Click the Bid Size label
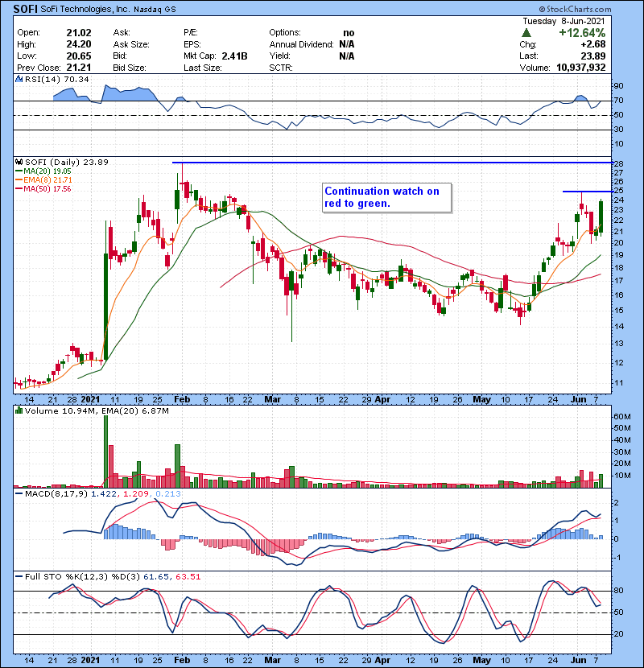The width and height of the screenshot is (644, 668). [x=130, y=68]
